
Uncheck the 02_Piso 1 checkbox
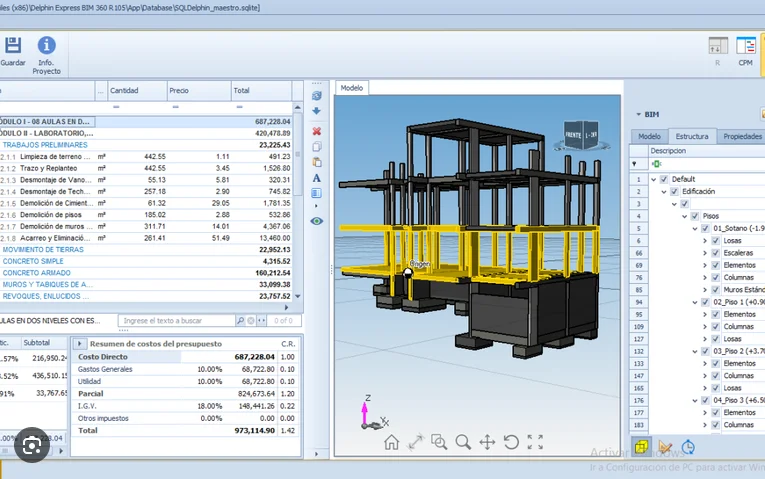click(705, 302)
